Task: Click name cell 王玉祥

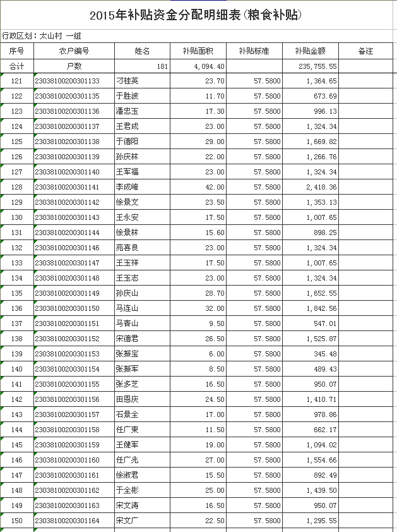Action: coord(143,263)
